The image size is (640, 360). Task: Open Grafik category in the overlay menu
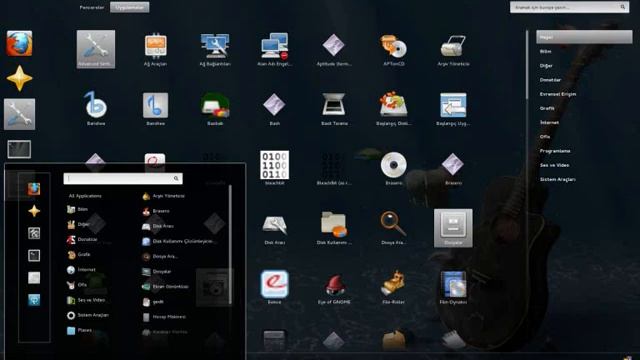[78, 255]
